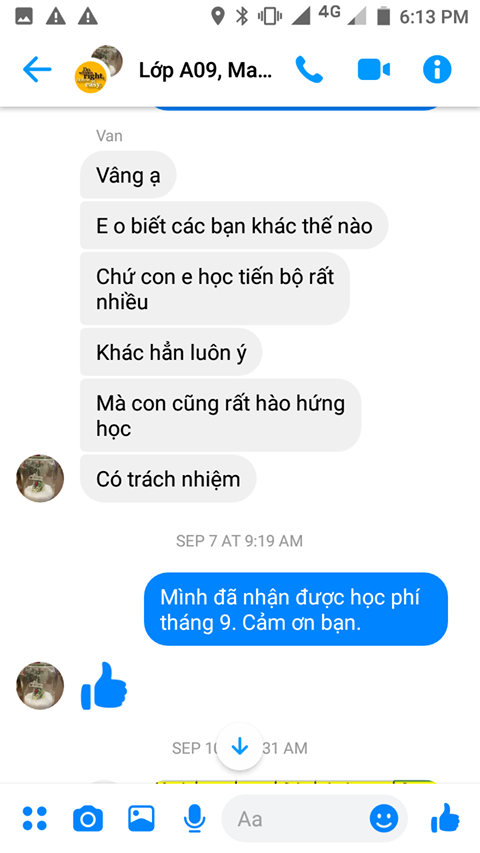Open the camera from the composer bar
Screen dimensions: 480x853
coord(88,818)
